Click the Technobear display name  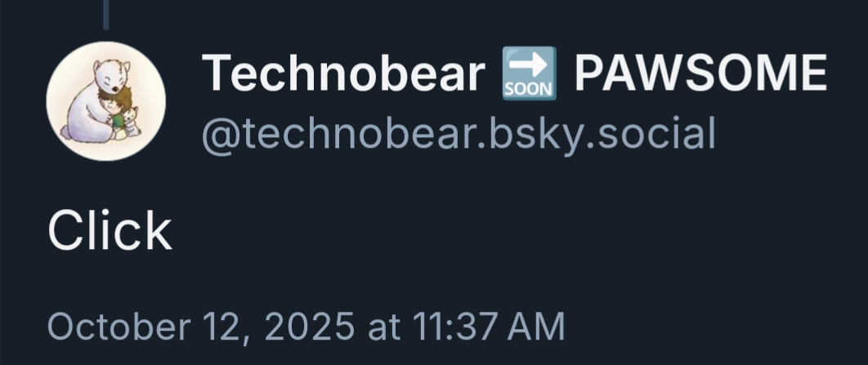pyautogui.click(x=343, y=73)
